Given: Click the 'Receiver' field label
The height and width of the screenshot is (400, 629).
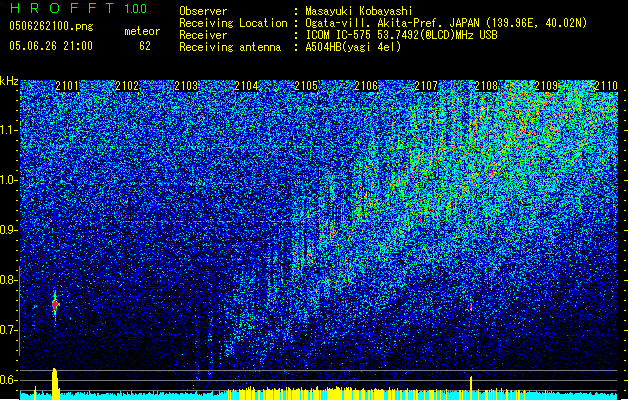Looking at the screenshot, I should pos(203,35).
